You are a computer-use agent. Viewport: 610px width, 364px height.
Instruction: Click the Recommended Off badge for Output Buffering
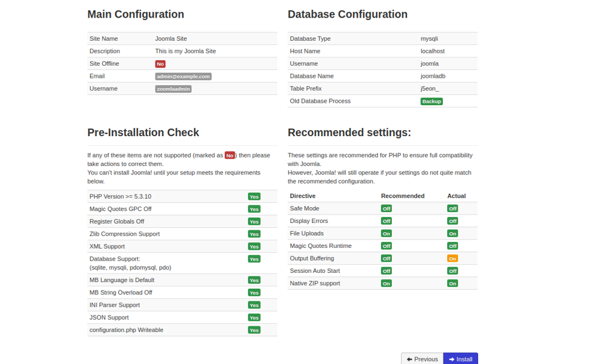[386, 258]
